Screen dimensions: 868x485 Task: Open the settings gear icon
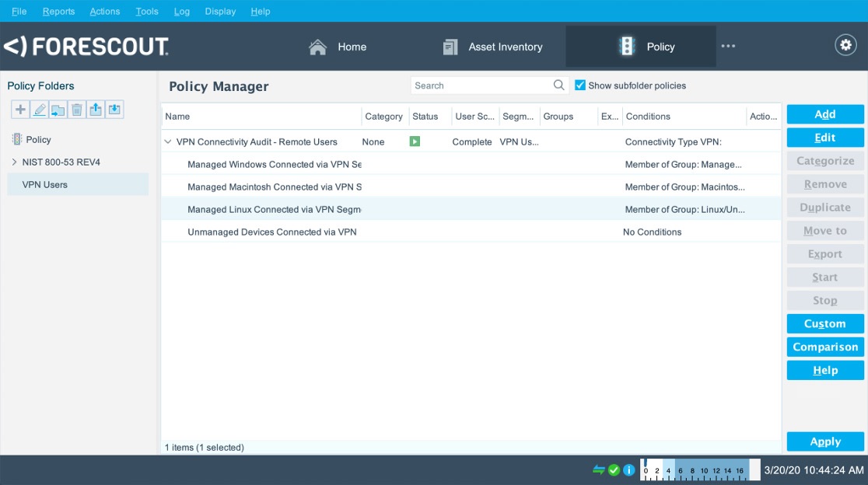[x=845, y=44]
